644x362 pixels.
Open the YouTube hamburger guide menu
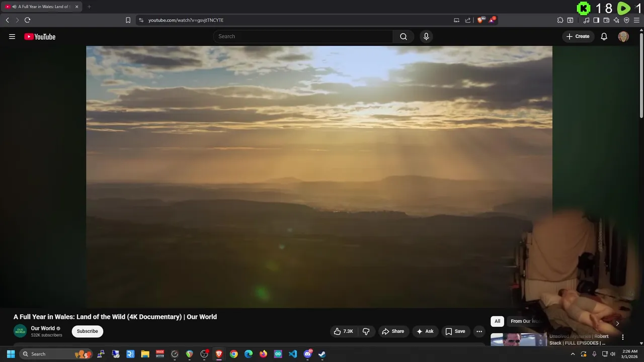(x=12, y=36)
